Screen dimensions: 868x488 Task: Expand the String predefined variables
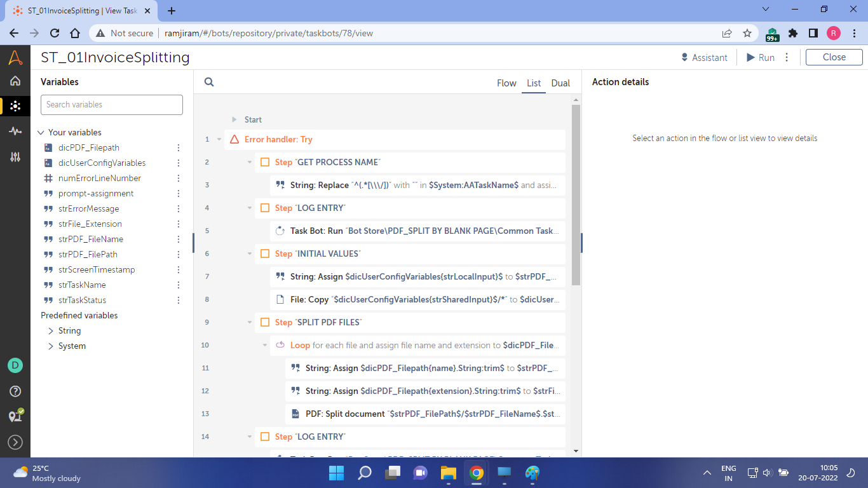pos(51,330)
